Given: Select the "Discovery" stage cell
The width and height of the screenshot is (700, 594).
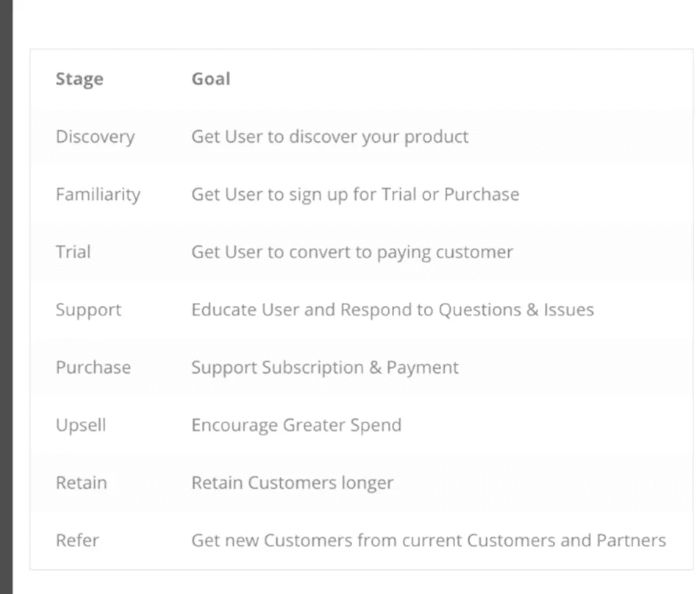Looking at the screenshot, I should pos(95,137).
